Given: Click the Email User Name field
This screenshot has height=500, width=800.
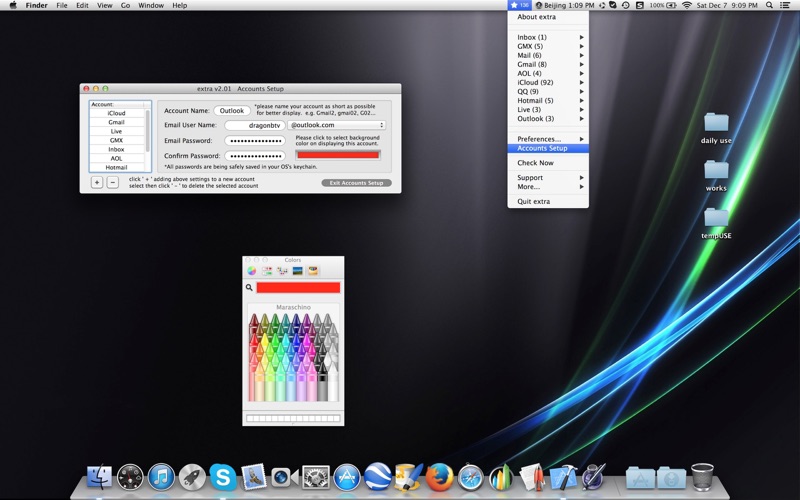Looking at the screenshot, I should (255, 125).
